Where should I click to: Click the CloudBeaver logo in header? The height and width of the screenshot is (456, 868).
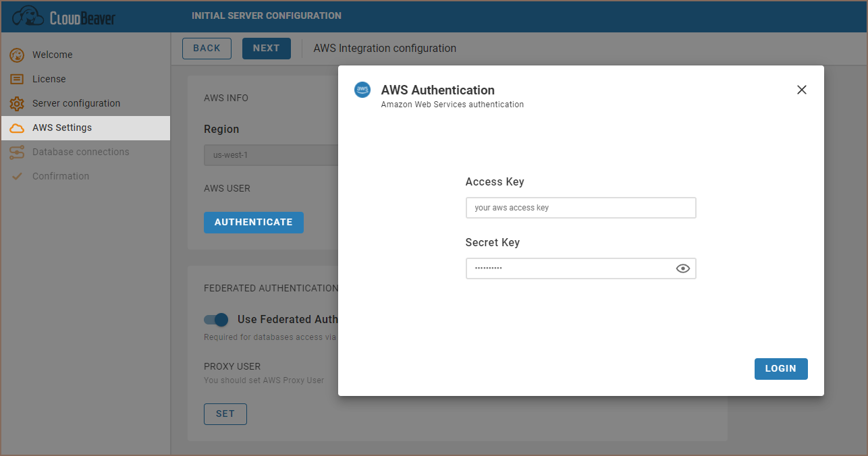[x=63, y=16]
